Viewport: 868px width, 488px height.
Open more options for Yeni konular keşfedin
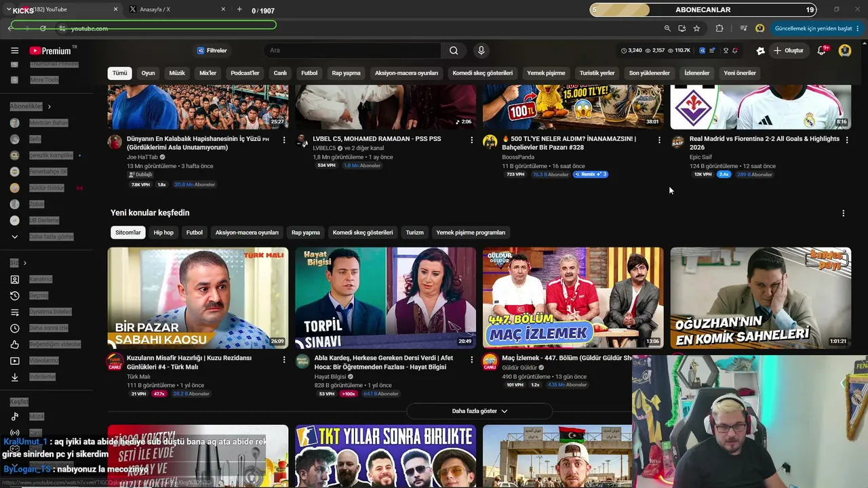843,213
